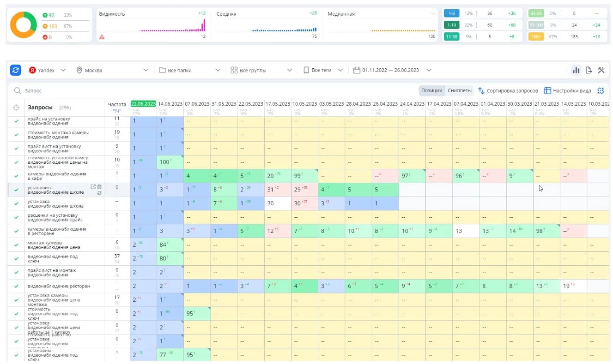
Task: Select the Позиции tab
Action: coord(432,90)
